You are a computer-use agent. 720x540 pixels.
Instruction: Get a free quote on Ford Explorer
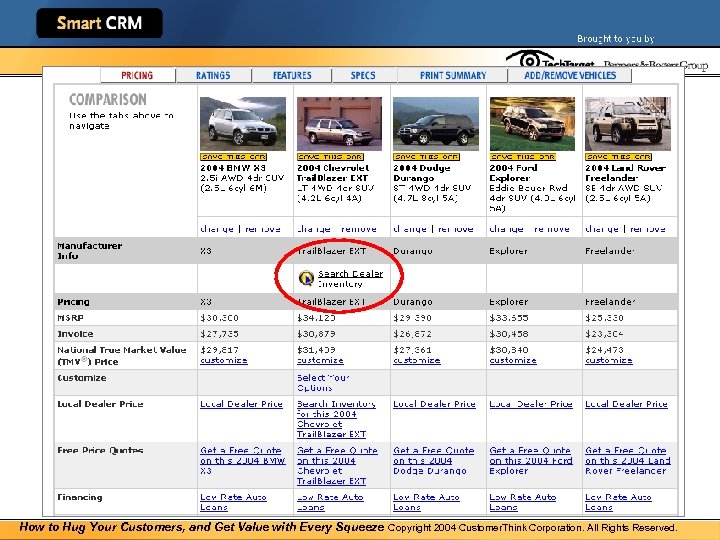pos(531,461)
